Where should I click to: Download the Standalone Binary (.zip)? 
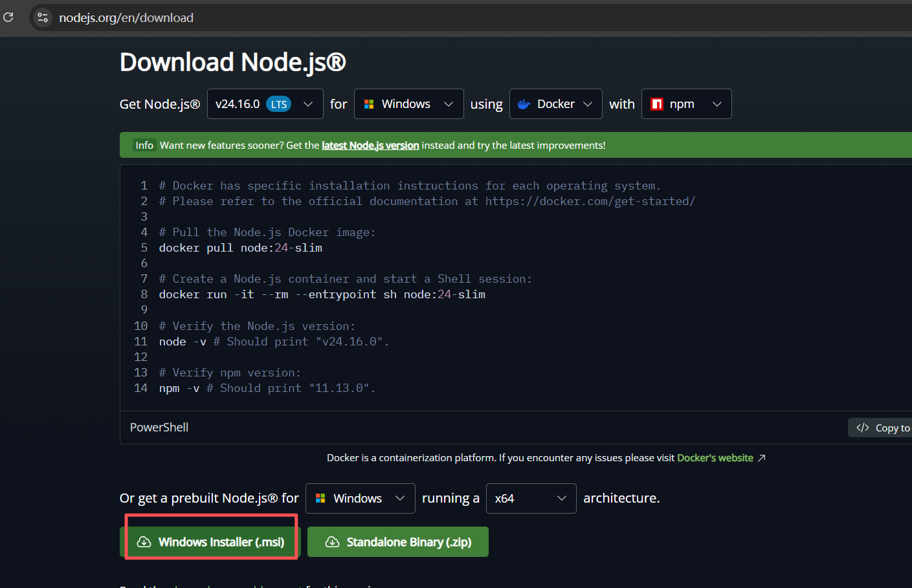click(x=398, y=542)
